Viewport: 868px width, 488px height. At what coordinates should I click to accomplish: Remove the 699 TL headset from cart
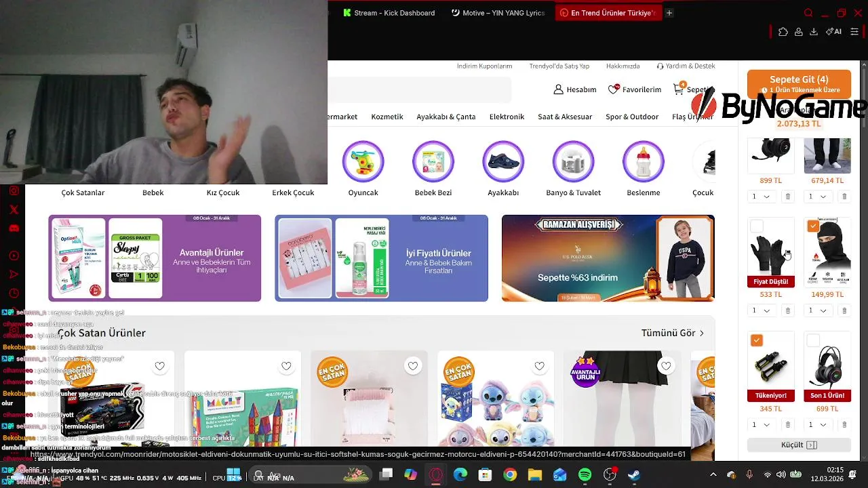[844, 425]
